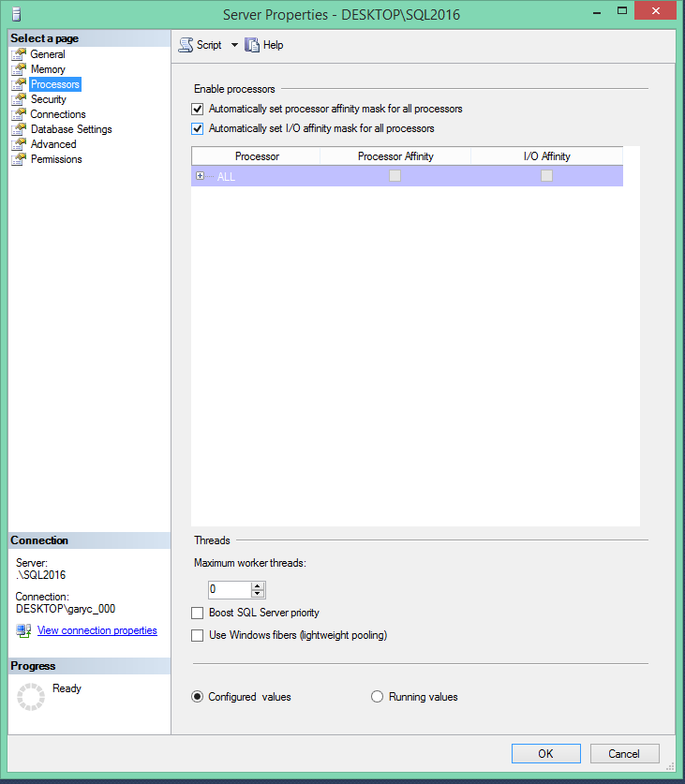Click the General page icon
Viewport: 685px width, 784px height.
tap(19, 54)
